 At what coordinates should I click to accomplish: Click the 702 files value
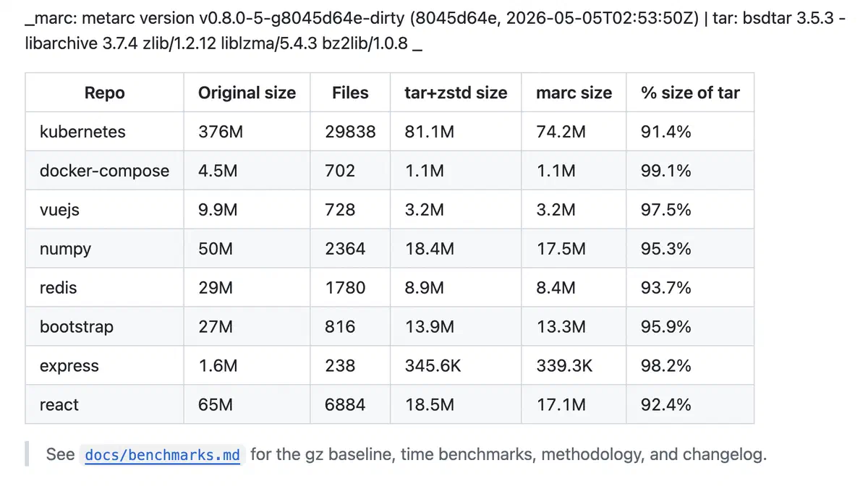pyautogui.click(x=340, y=171)
